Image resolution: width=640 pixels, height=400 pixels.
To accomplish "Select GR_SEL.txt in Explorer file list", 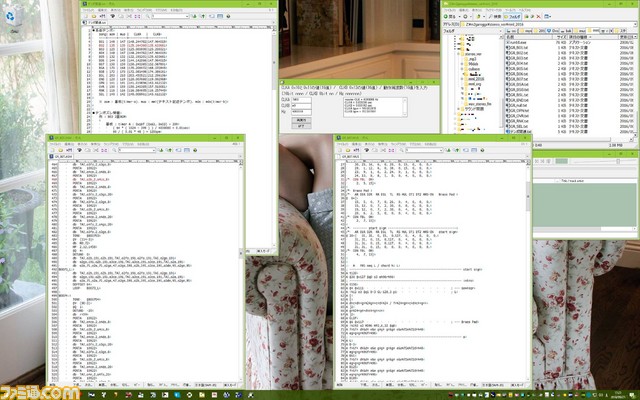I will pos(518,127).
